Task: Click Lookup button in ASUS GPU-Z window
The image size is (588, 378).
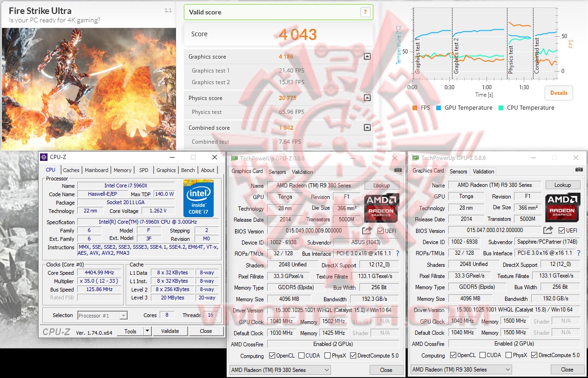Action: 381,186
